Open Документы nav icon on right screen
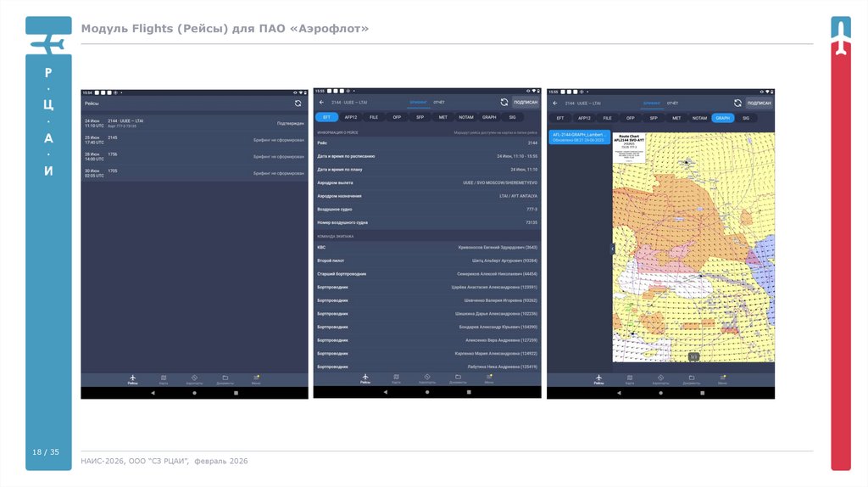This screenshot has height=487, width=868. 692,379
